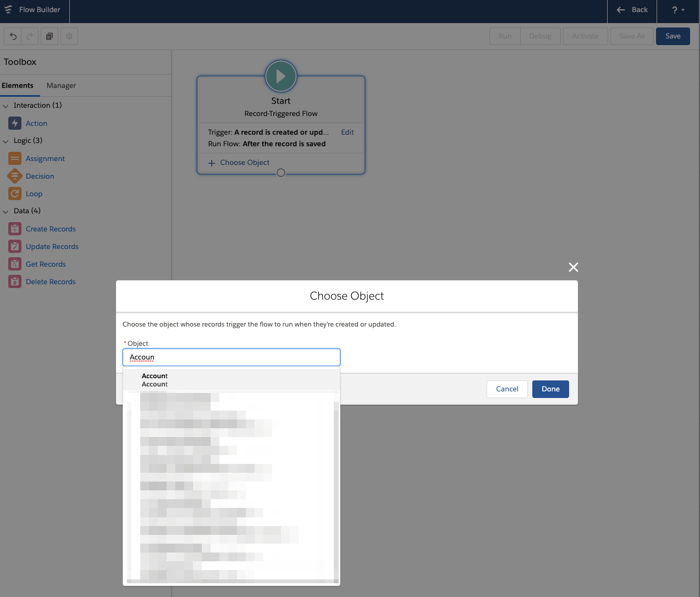Click the Create Records label
The image size is (700, 597).
(x=51, y=229)
